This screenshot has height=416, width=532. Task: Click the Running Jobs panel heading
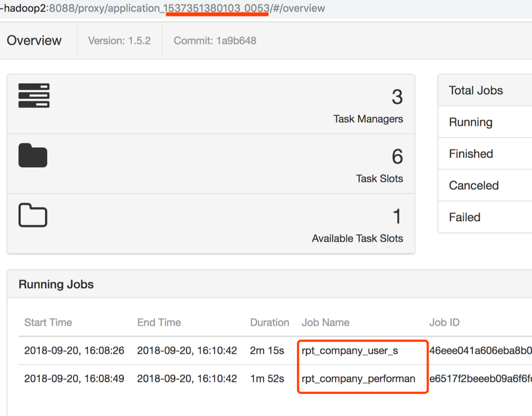(56, 284)
